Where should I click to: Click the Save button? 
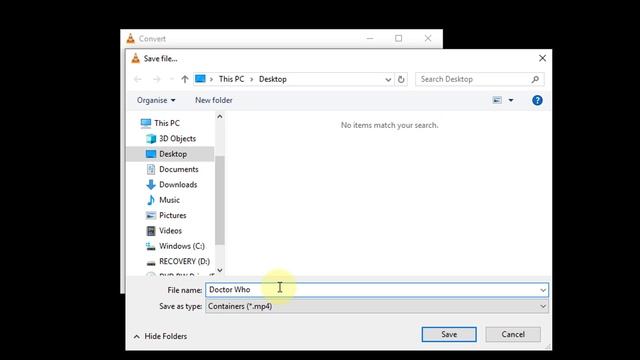pos(449,334)
